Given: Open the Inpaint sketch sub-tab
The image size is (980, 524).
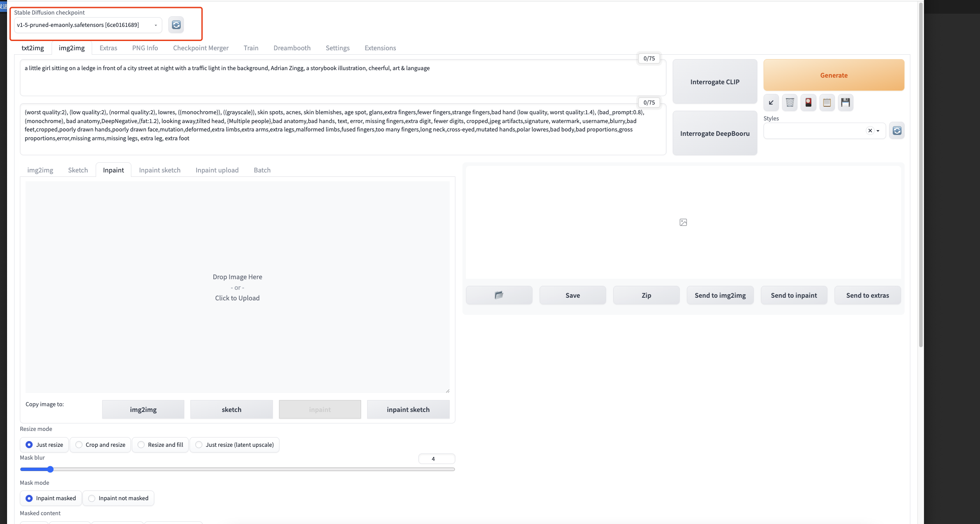Looking at the screenshot, I should tap(160, 170).
